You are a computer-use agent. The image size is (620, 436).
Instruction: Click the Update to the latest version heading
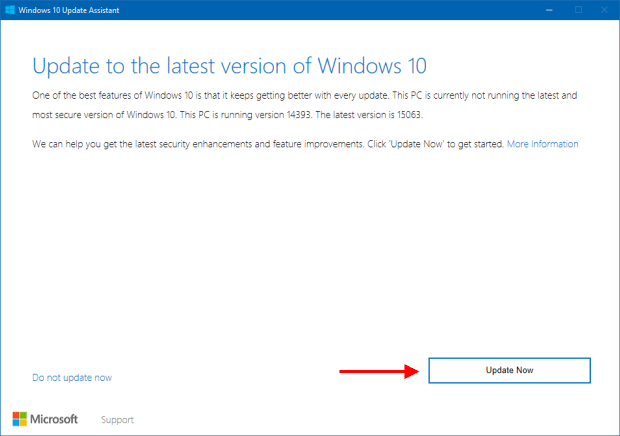pos(230,66)
